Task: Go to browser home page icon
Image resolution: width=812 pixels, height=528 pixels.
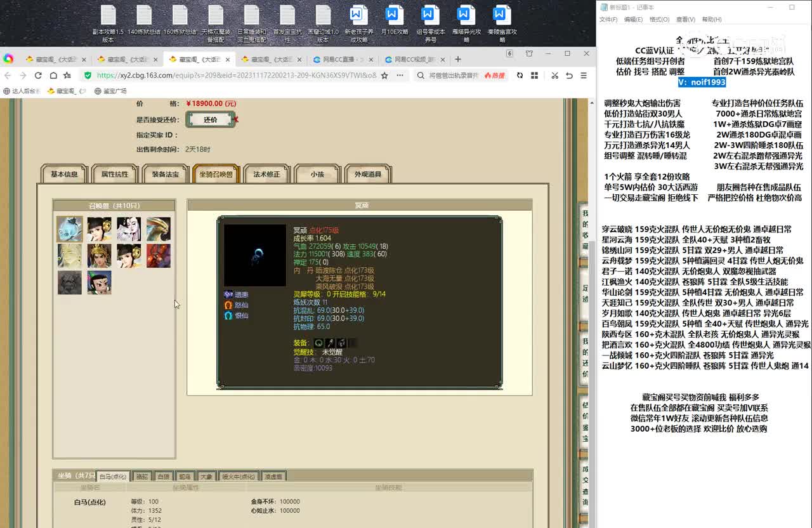Action: (x=53, y=76)
